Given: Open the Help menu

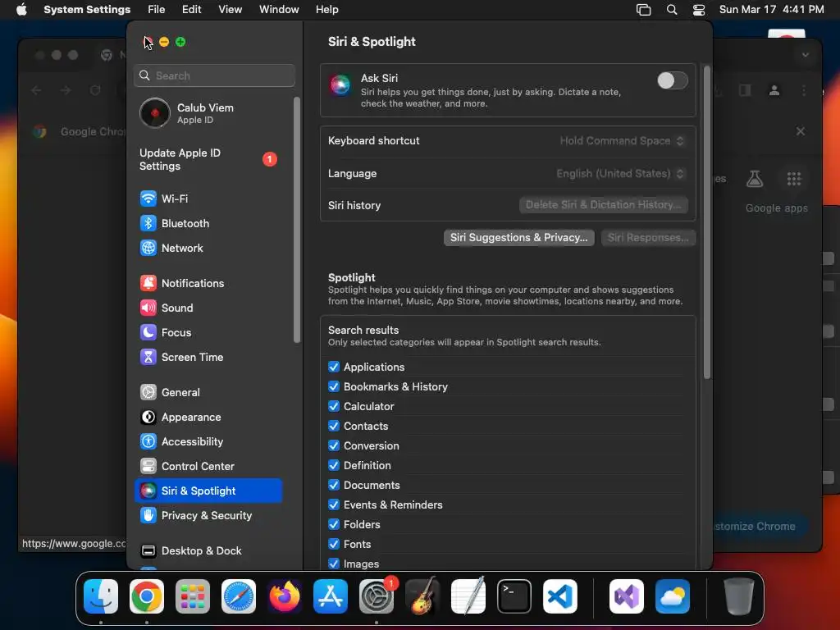Looking at the screenshot, I should [326, 10].
